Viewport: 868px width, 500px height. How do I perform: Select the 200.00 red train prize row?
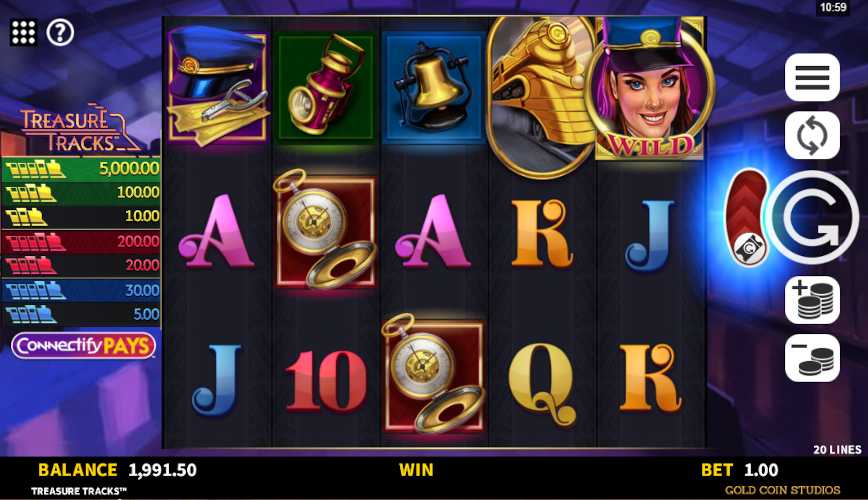click(81, 241)
